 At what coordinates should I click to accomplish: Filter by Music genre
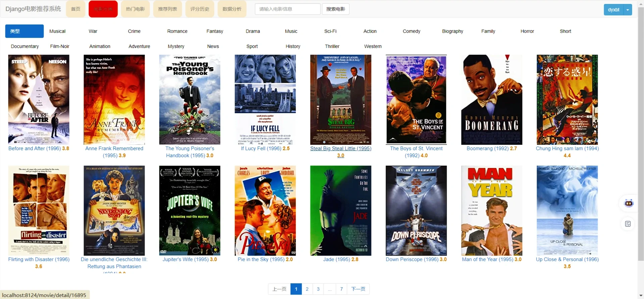pyautogui.click(x=291, y=31)
